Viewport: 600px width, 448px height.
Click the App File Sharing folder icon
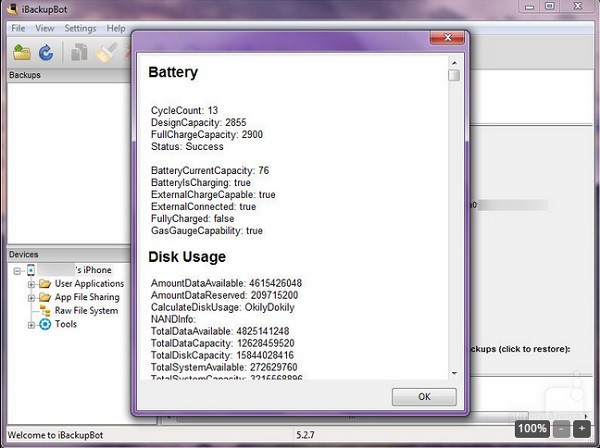[x=45, y=297]
